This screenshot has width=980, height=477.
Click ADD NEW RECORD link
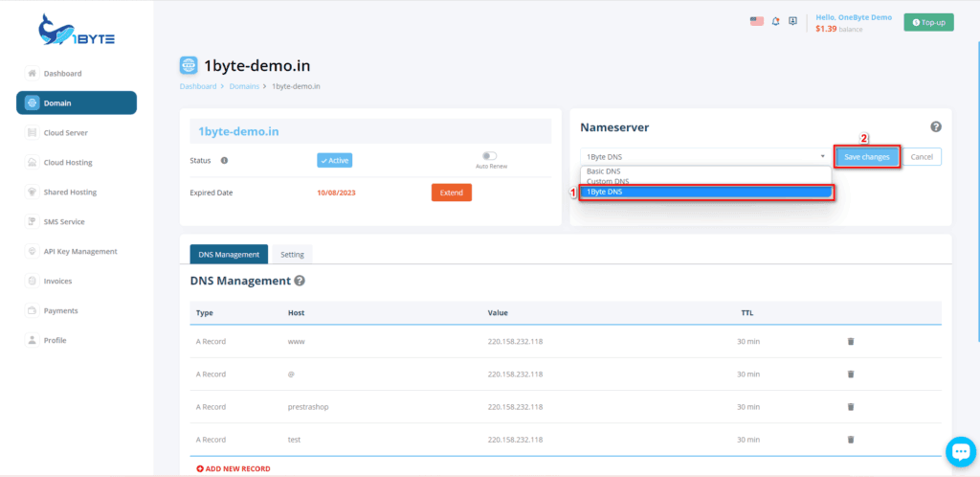(x=234, y=469)
